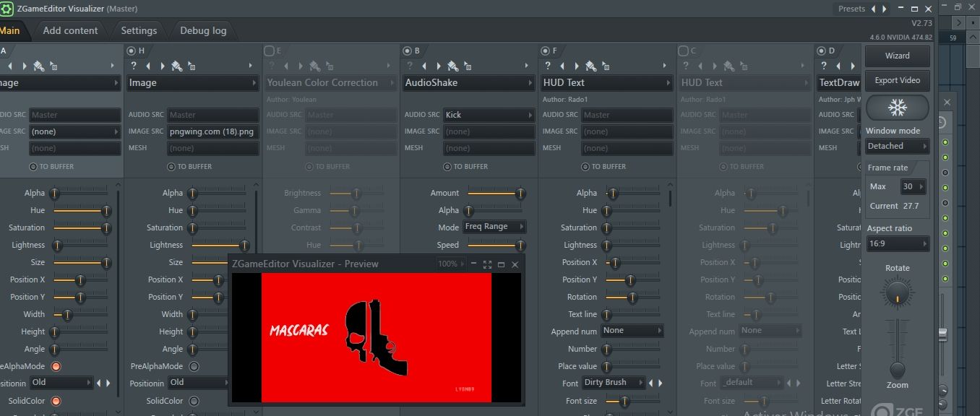Turn off SolidColor on layer A
980x416 pixels.
[56, 401]
